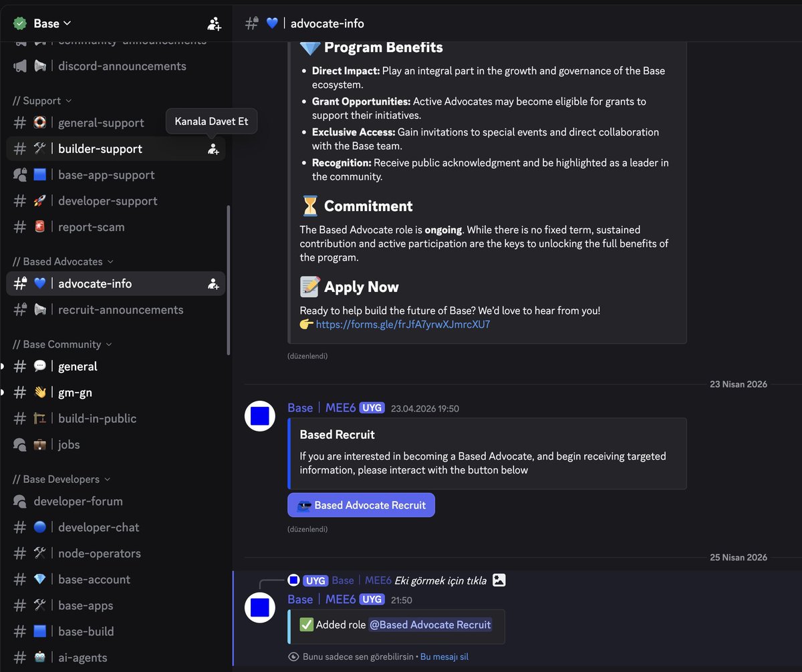
Task: Open the developer-forum channel
Action: [116, 502]
